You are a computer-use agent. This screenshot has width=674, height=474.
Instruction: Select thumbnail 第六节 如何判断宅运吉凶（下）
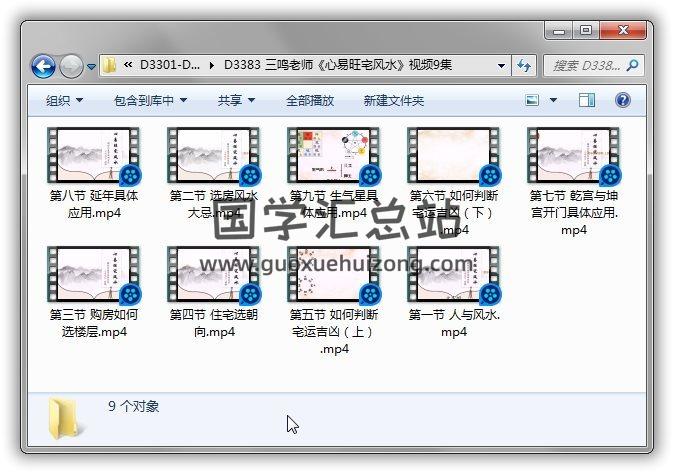pos(453,156)
